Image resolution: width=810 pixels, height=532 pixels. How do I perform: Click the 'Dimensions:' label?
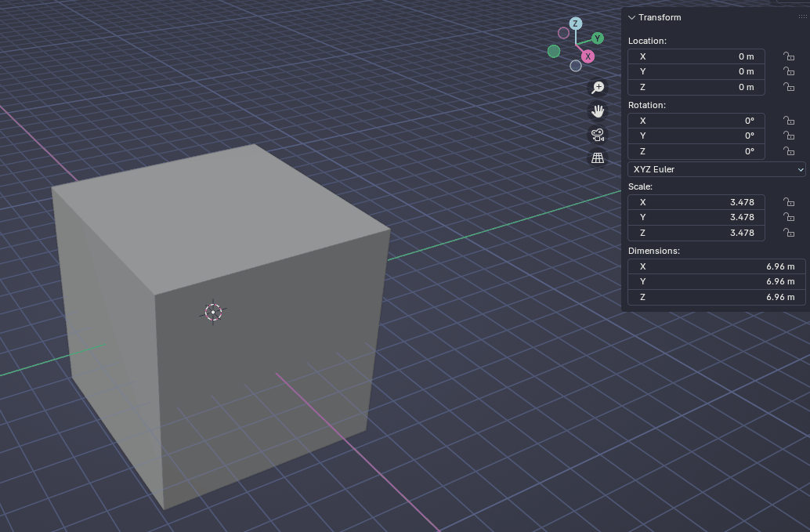pos(654,251)
